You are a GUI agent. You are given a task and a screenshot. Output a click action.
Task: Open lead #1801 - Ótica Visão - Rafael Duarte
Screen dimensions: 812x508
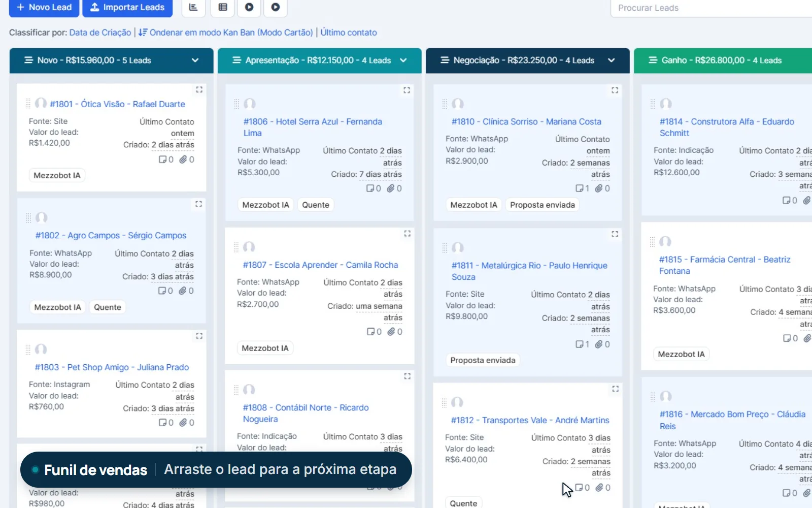click(117, 104)
